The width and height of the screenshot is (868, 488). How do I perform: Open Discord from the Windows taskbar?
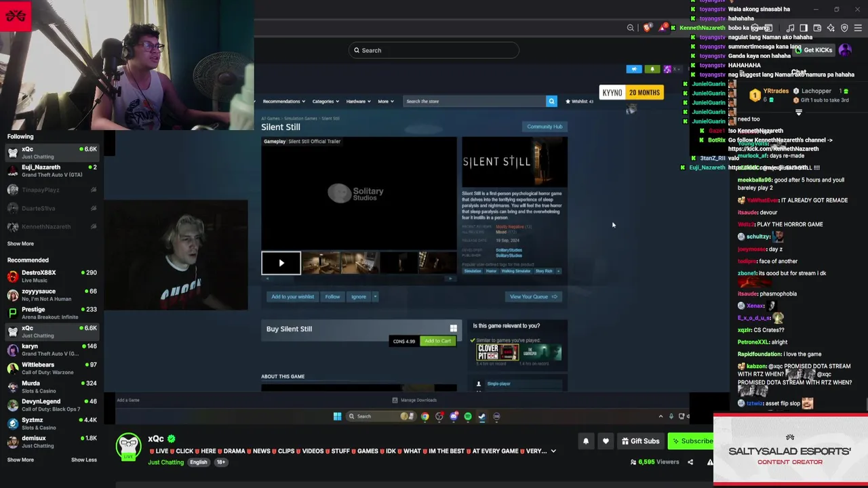454,416
